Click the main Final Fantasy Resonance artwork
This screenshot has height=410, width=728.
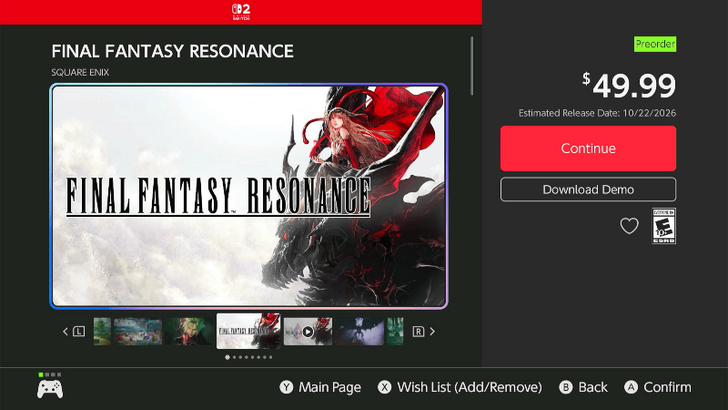pos(248,196)
